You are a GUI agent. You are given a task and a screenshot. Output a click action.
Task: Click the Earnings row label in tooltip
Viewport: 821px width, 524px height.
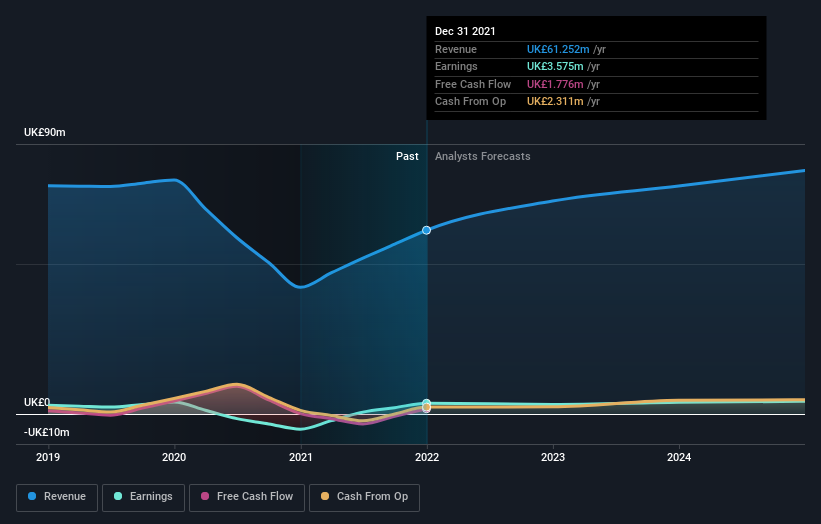456,66
